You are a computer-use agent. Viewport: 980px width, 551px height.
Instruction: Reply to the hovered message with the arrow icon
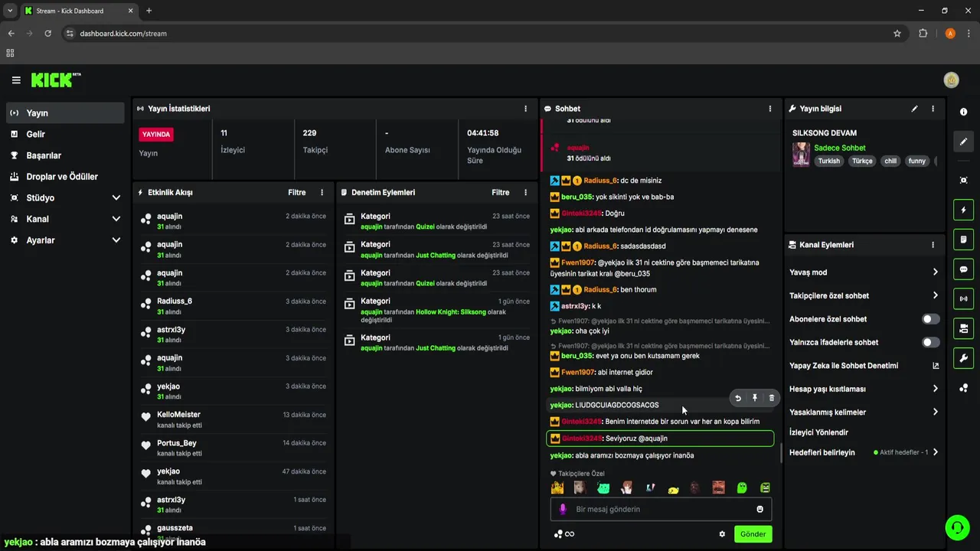[x=738, y=398]
